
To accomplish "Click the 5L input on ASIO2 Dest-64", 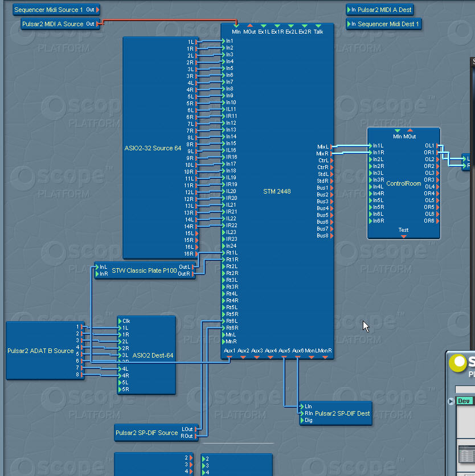I will pyautogui.click(x=120, y=383).
